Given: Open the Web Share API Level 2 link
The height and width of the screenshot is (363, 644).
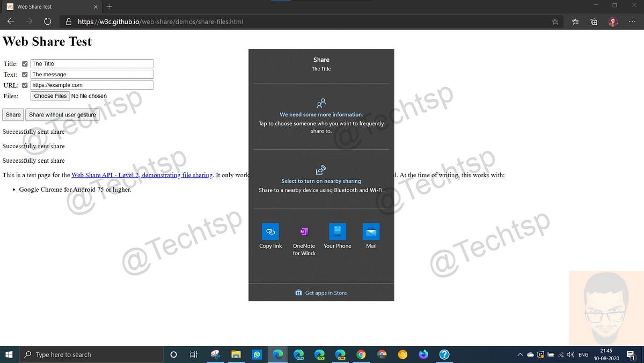Looking at the screenshot, I should [x=142, y=175].
